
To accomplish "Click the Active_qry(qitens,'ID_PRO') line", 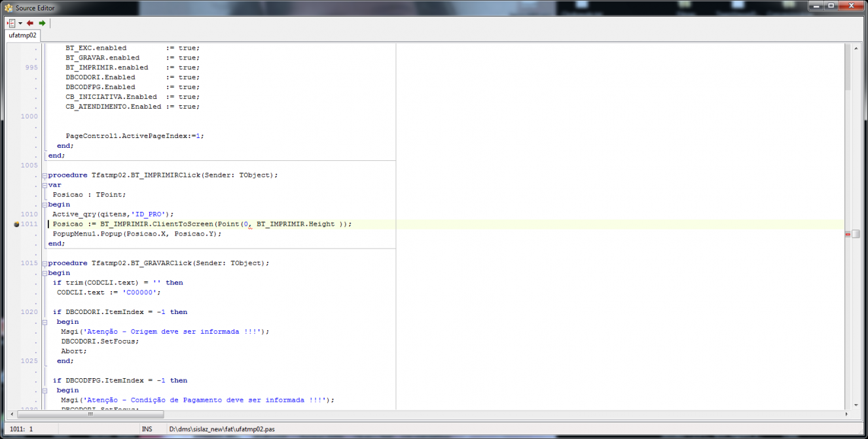I will click(x=113, y=214).
